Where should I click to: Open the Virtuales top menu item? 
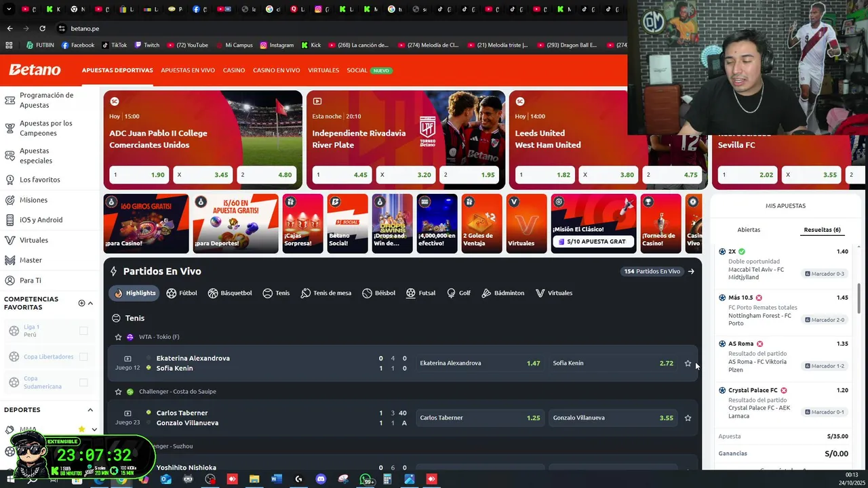click(x=323, y=70)
